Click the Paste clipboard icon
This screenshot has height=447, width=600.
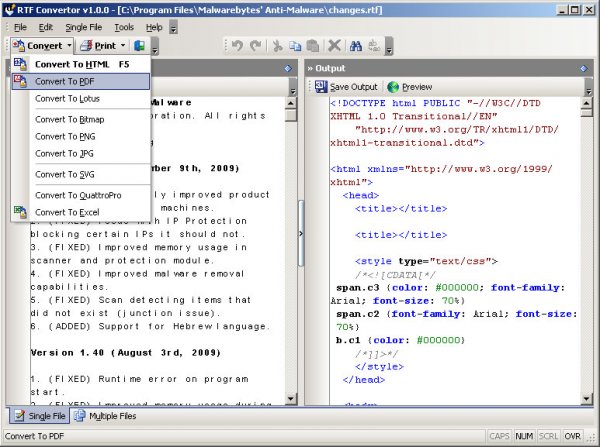click(314, 46)
